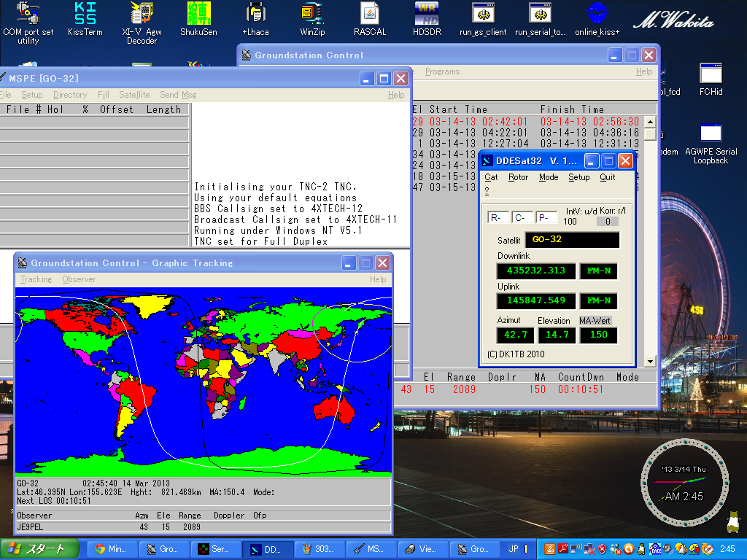
Task: Open the 'Vie...' taskbar button
Action: [x=423, y=549]
